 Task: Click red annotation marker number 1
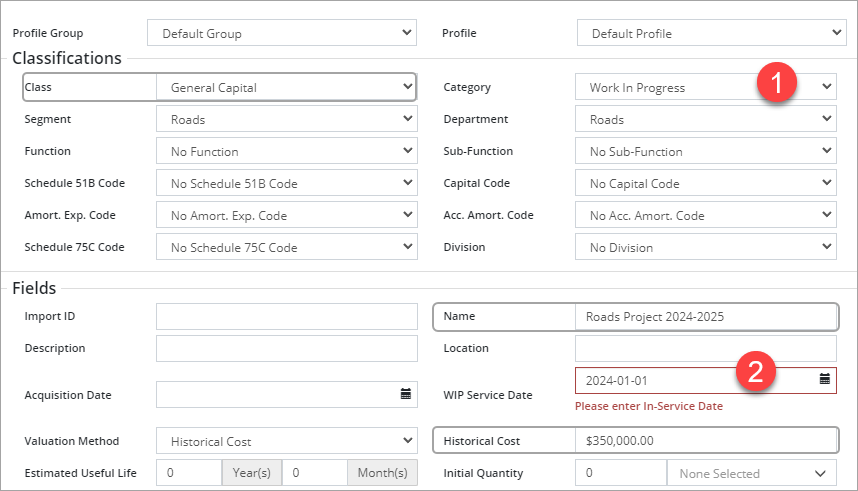(x=778, y=82)
